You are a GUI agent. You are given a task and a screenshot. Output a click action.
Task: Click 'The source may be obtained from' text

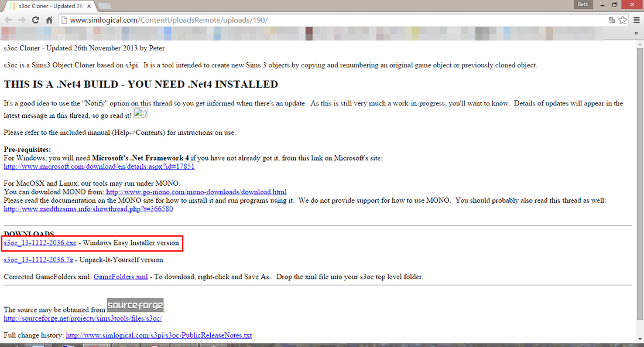pos(54,310)
